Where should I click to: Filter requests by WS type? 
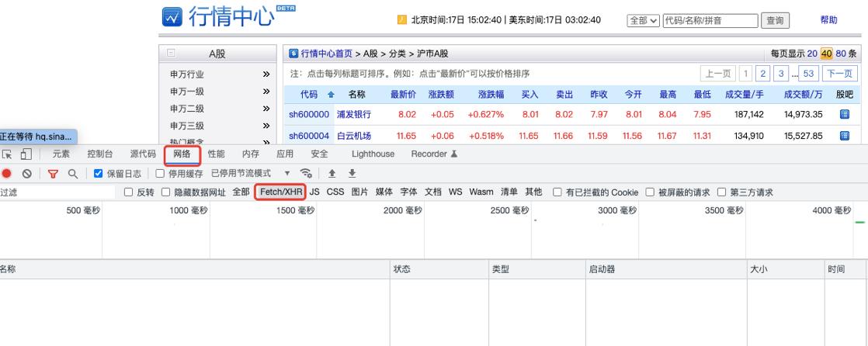click(456, 192)
